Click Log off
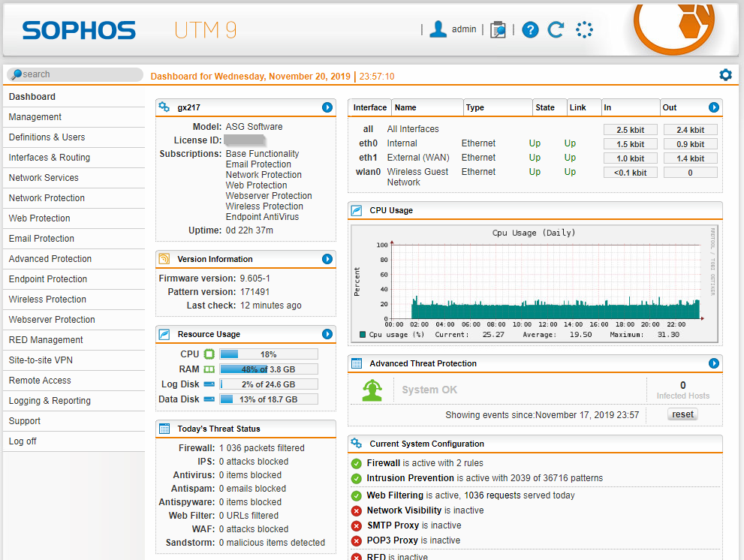The image size is (744, 560). click(x=74, y=441)
